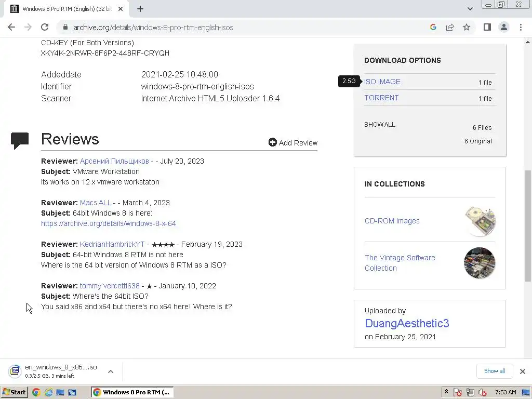This screenshot has width=532, height=399.
Task: Reload the archive.org page
Action: [45, 27]
